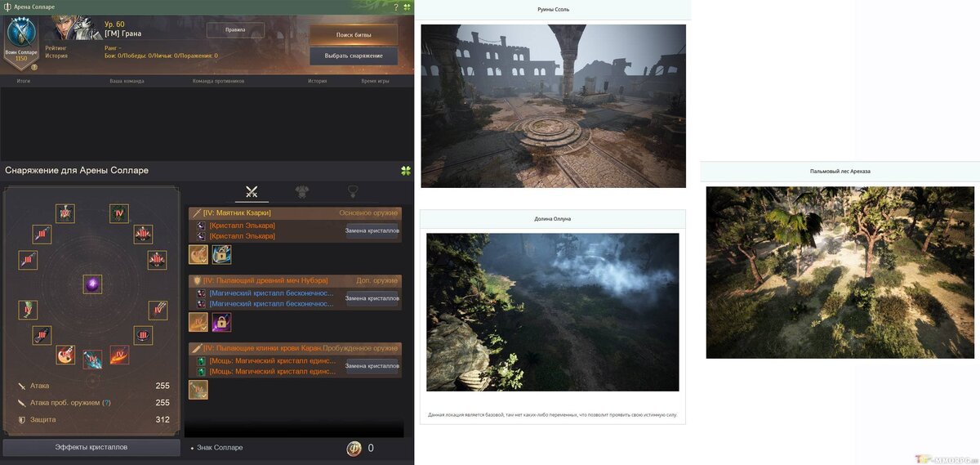Choose the locked blue main weapon icon
This screenshot has height=465, width=980.
tap(221, 255)
